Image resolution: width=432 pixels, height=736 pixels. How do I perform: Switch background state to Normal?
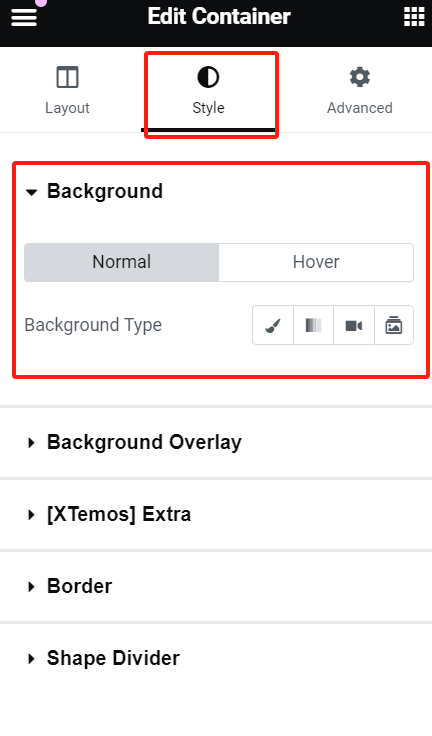coord(122,262)
